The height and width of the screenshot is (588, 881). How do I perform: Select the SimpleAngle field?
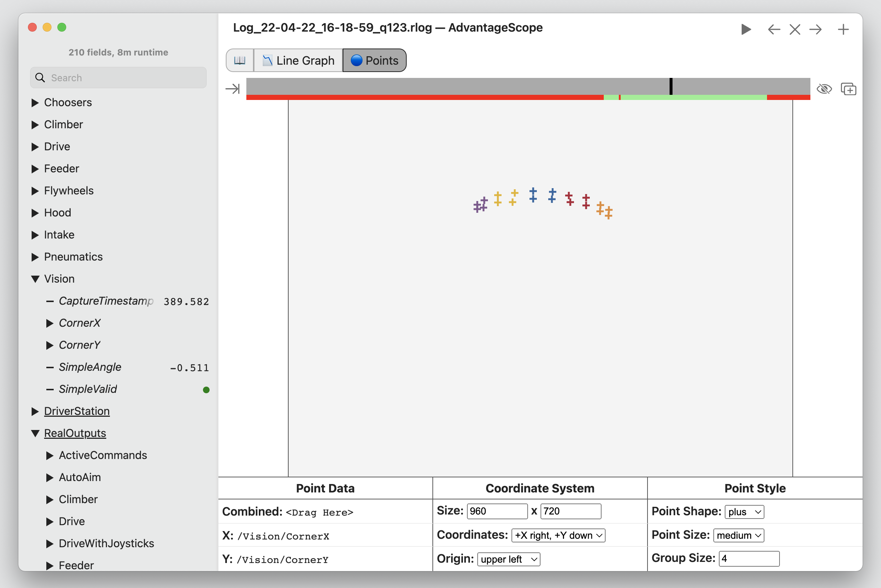coord(90,367)
